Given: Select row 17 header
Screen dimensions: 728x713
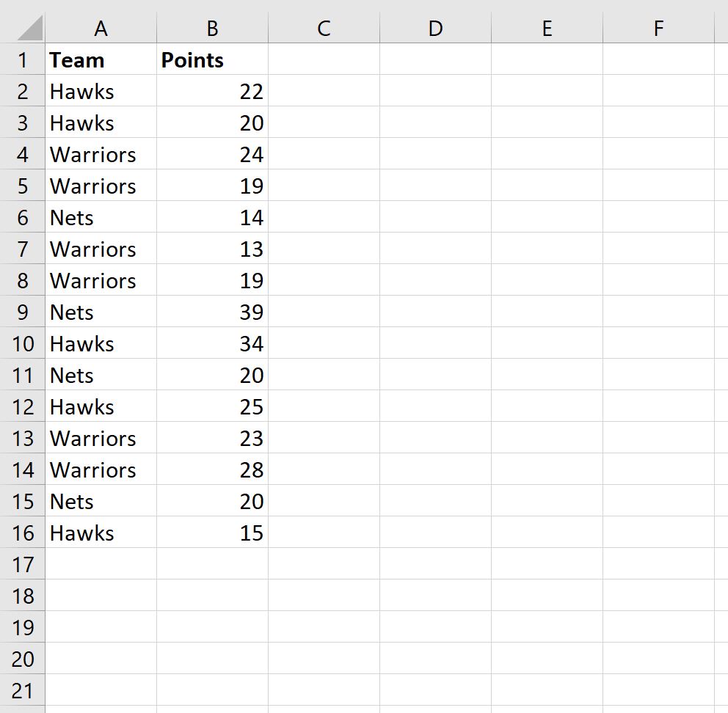Looking at the screenshot, I should (22, 564).
